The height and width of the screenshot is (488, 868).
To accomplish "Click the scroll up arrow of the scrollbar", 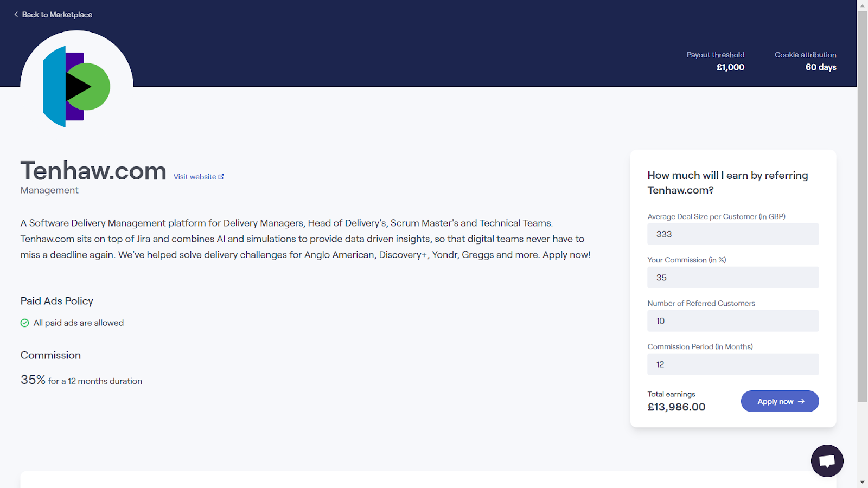I will point(862,5).
